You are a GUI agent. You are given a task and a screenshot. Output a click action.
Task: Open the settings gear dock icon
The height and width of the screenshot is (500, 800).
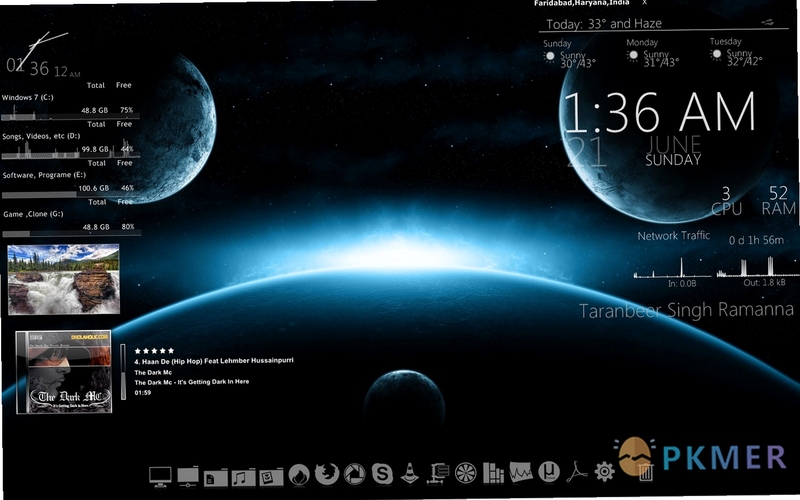(605, 471)
